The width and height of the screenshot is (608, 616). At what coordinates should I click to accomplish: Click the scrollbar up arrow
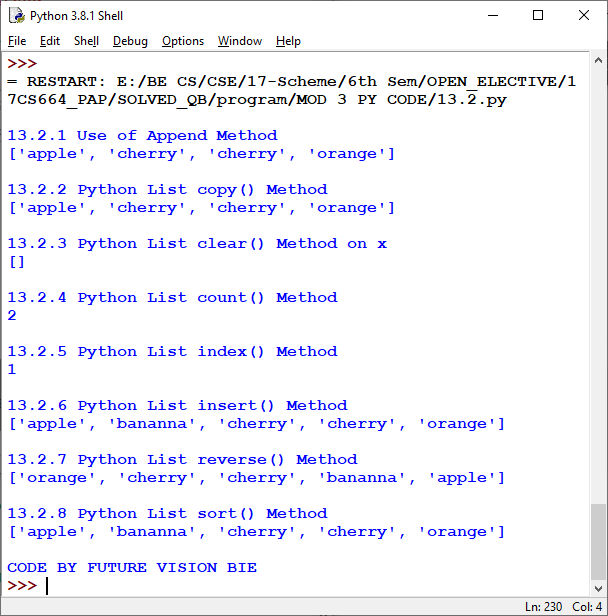click(x=598, y=60)
